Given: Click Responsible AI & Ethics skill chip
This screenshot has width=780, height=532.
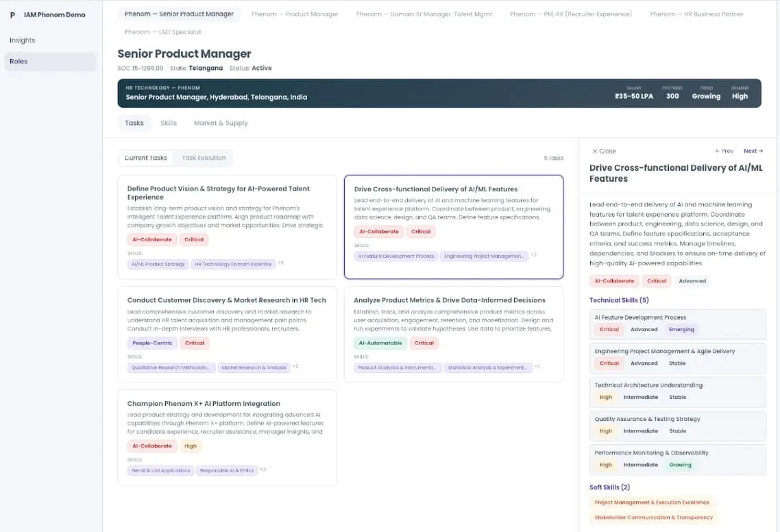Looking at the screenshot, I should coord(227,471).
